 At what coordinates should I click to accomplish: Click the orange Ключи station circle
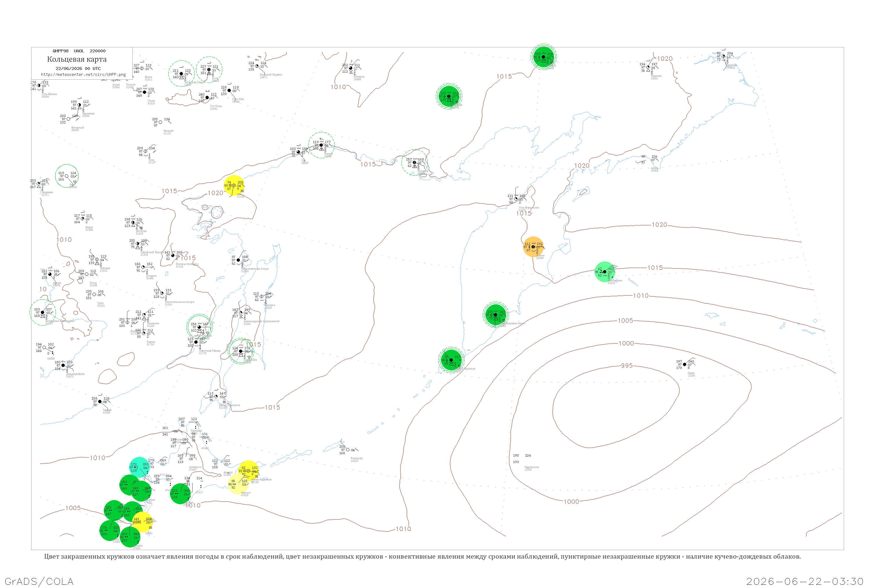[x=533, y=247]
